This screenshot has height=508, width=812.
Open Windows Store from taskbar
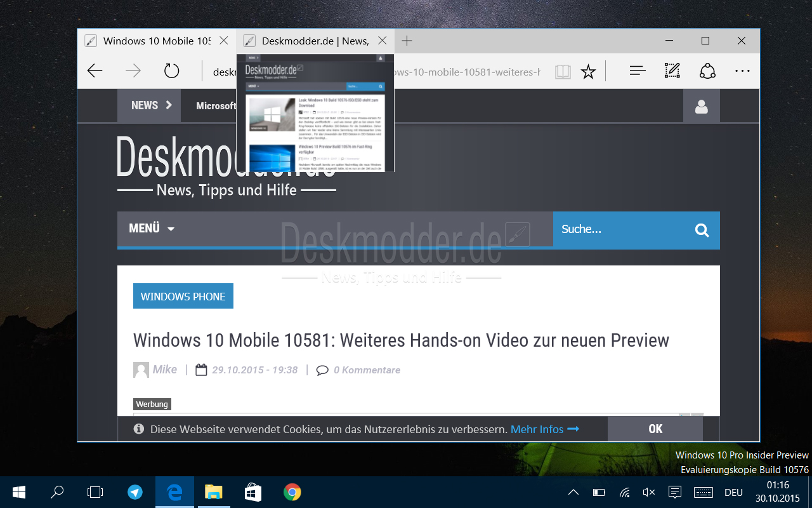click(253, 492)
